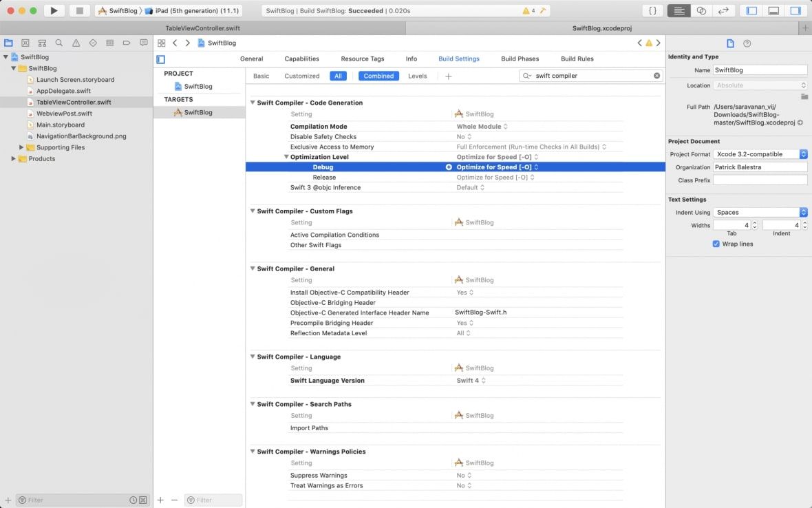Collapse the Swift Compiler - Custom Flags section
The height and width of the screenshot is (508, 812).
coord(253,211)
